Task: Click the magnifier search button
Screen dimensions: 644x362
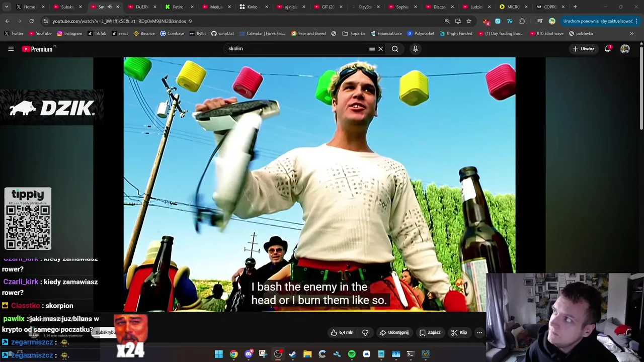Action: coord(395,49)
